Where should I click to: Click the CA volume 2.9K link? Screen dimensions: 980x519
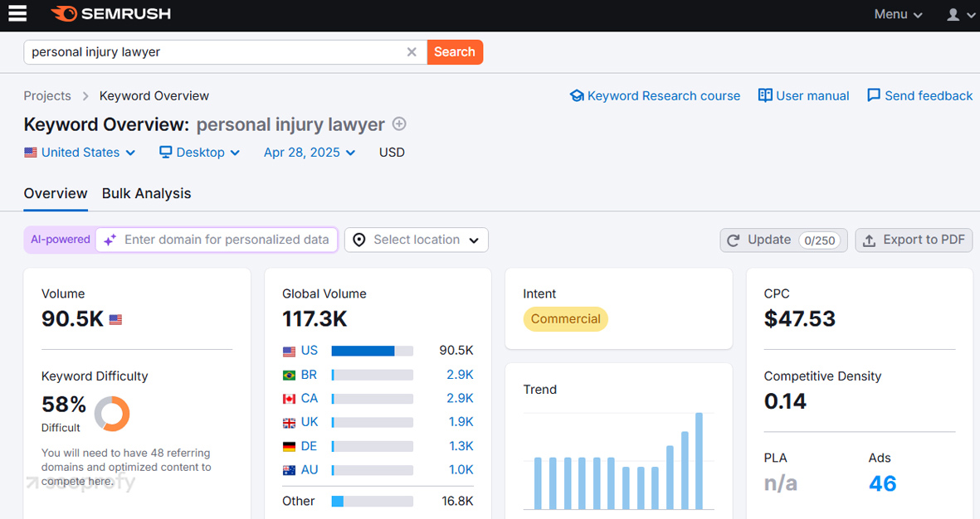[460, 399]
